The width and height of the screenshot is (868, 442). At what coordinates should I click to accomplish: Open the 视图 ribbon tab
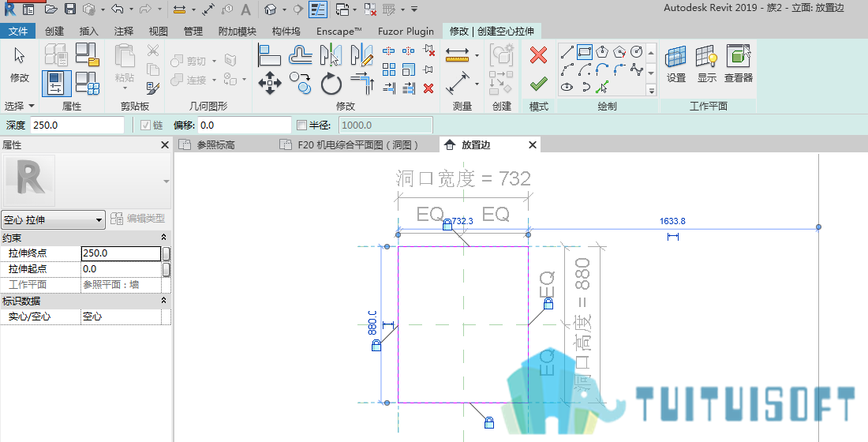pyautogui.click(x=159, y=31)
